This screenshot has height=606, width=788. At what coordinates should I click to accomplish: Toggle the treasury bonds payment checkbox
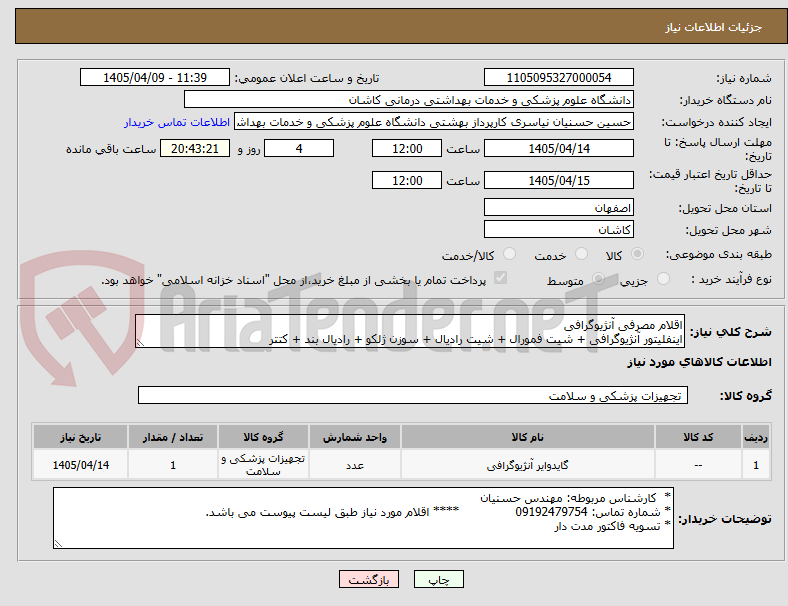(501, 278)
